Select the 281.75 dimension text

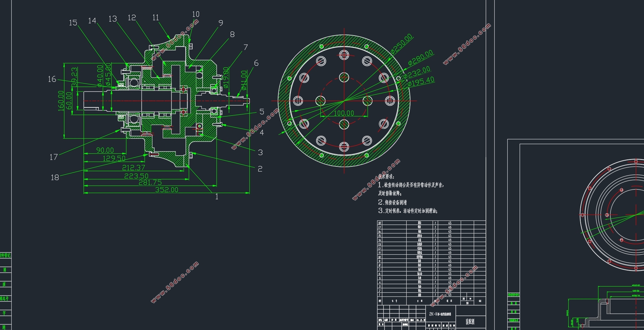[150, 182]
